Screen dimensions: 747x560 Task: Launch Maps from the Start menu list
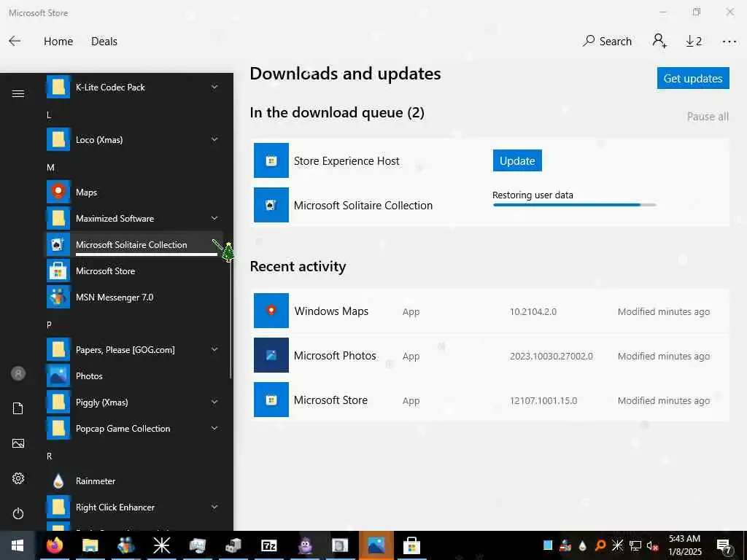(x=134, y=192)
